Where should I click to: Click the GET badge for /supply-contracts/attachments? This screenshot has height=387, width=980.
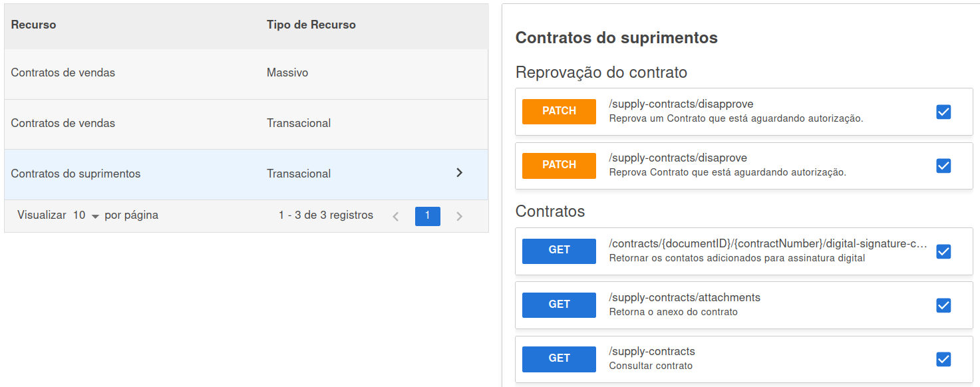tap(559, 305)
